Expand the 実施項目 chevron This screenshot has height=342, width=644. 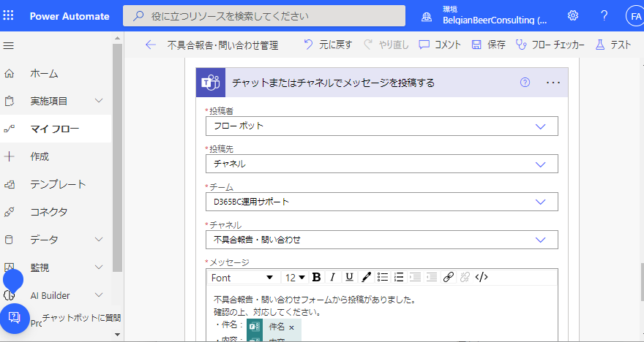[99, 100]
